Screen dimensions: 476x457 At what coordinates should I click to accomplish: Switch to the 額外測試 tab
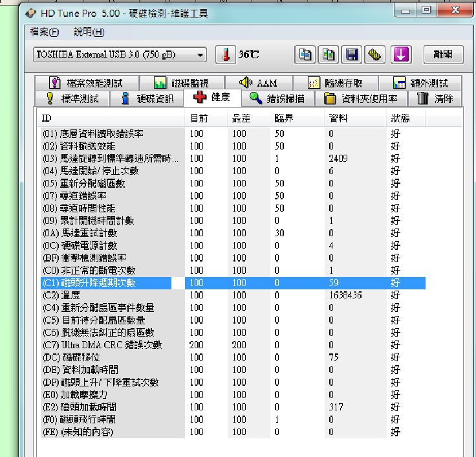click(x=420, y=83)
